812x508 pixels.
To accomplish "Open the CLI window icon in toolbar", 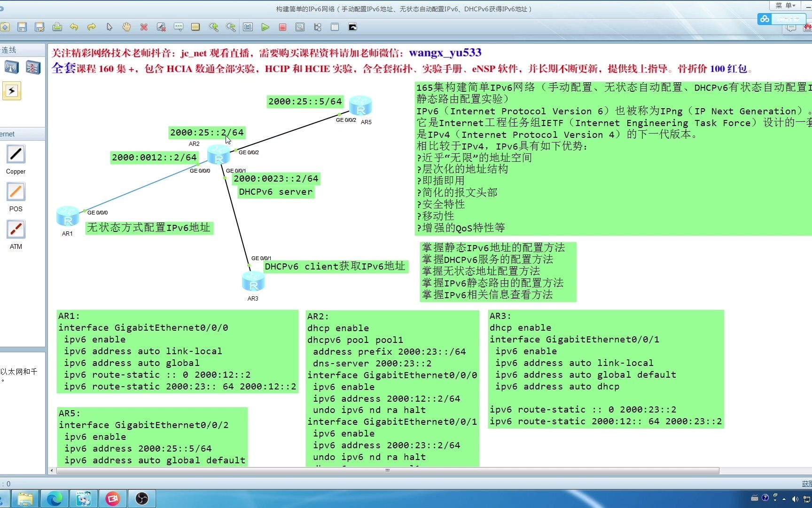I will point(352,27).
